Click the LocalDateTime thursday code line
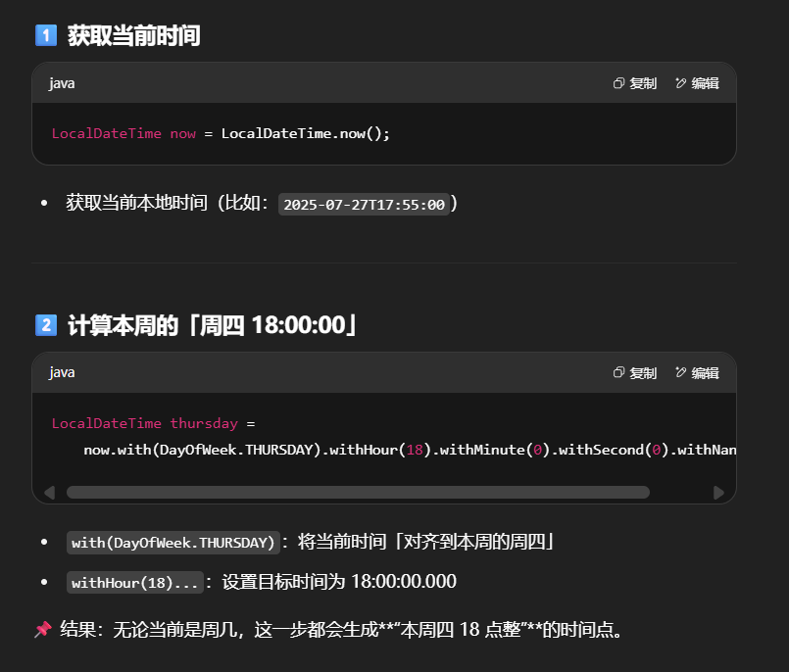Viewport: 789px width, 672px height. point(153,423)
